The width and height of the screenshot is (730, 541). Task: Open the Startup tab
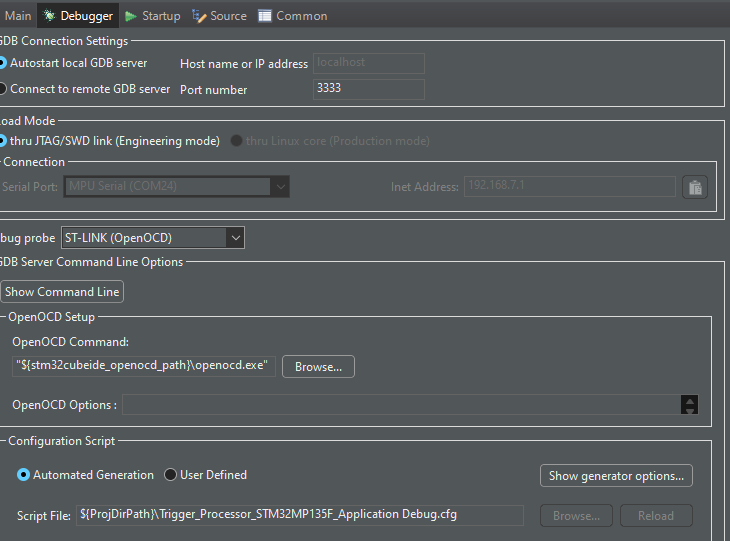click(153, 15)
